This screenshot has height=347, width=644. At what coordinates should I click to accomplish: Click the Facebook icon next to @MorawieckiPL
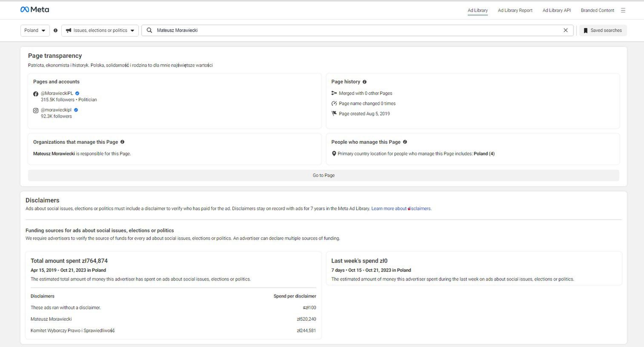36,94
